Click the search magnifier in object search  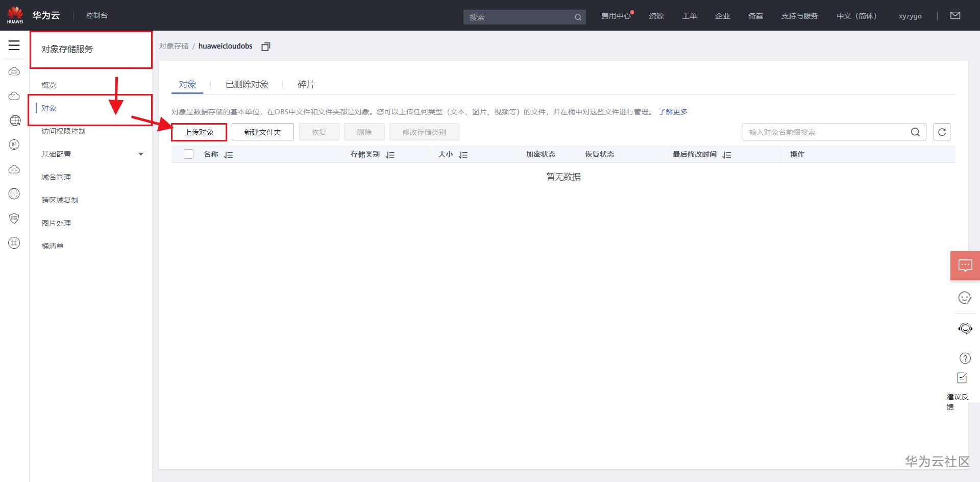[x=915, y=132]
